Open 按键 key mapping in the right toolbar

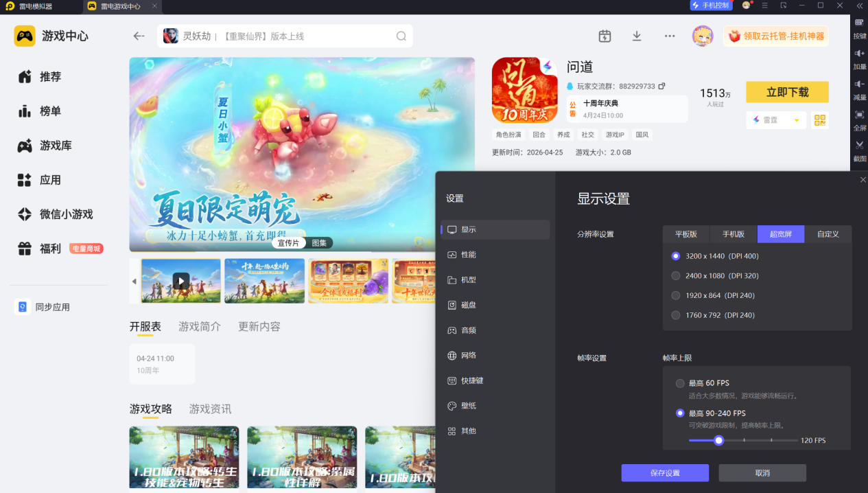coord(859,28)
